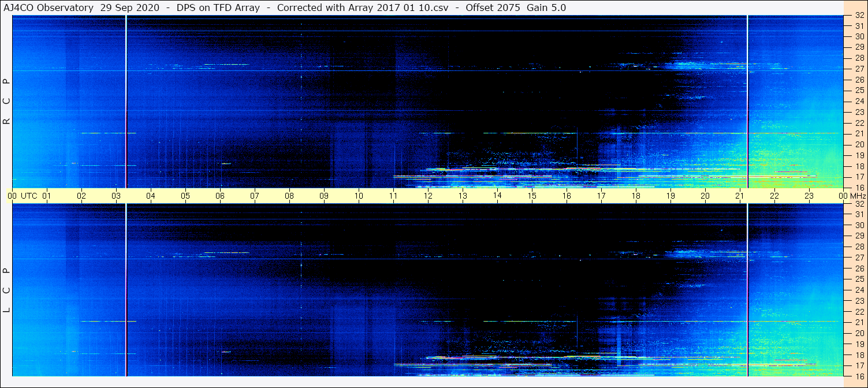The image size is (868, 388).
Task: Click the '00 UTC' time axis label
Action: click(21, 196)
